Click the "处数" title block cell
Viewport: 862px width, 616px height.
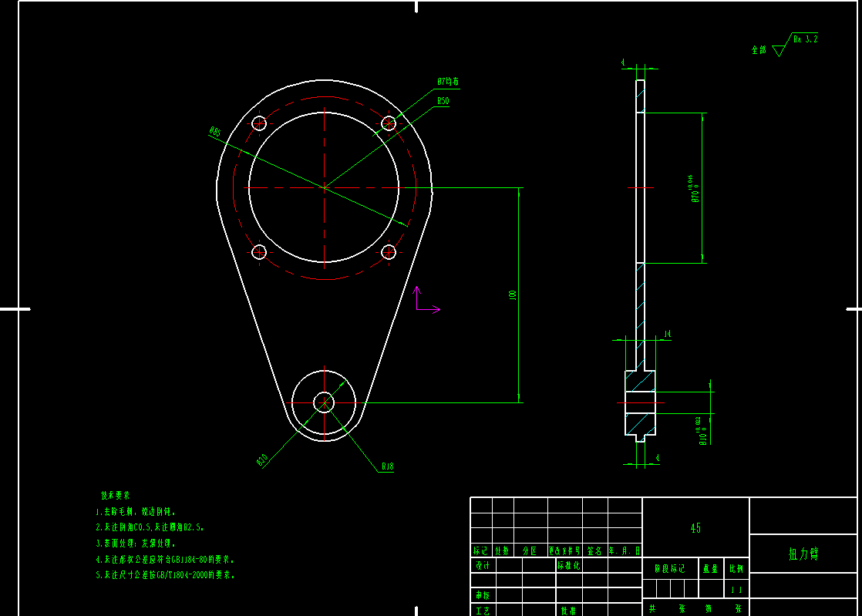[x=502, y=550]
